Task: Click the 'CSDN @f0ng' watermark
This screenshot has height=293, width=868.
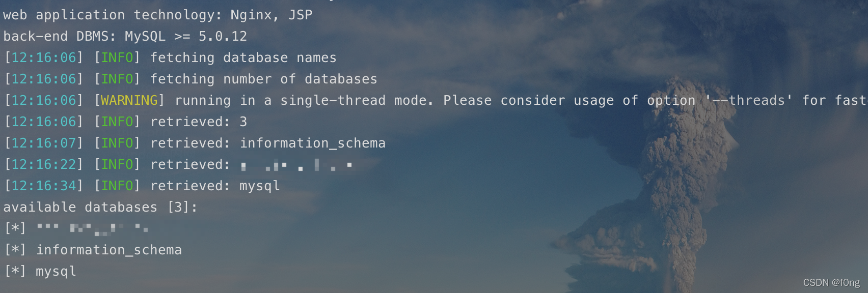Action: point(831,283)
